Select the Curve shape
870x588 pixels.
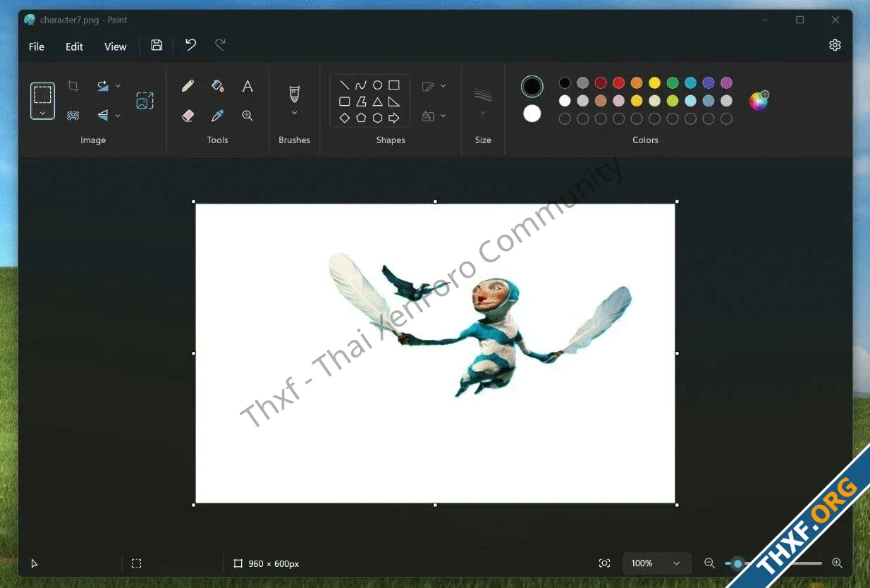(x=361, y=85)
